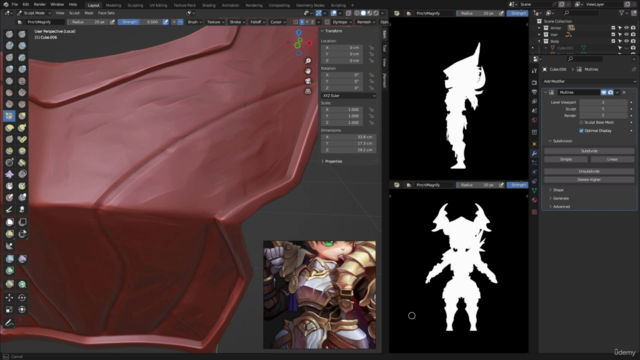Select the Grab brush
640x360 pixels.
point(22,116)
